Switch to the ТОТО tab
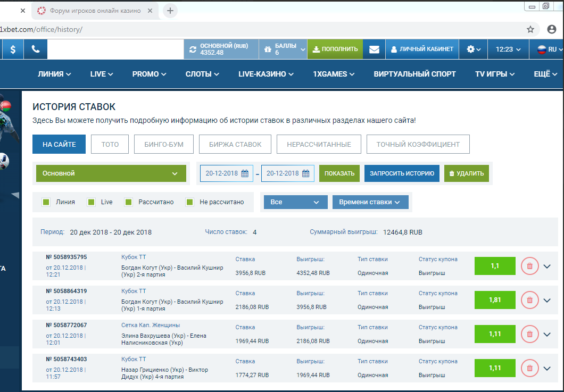 (110, 144)
